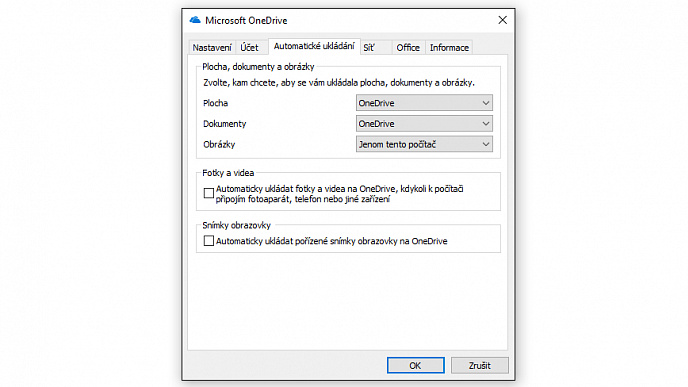Viewport: 688px width, 387px height.
Task: Open the Dokumenty location dropdown
Action: pyautogui.click(x=424, y=124)
